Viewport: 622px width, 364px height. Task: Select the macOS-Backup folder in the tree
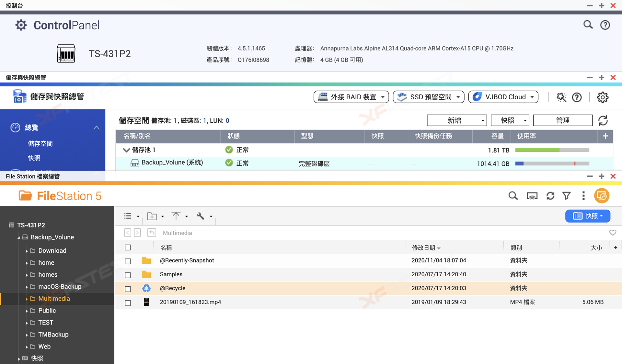60,287
